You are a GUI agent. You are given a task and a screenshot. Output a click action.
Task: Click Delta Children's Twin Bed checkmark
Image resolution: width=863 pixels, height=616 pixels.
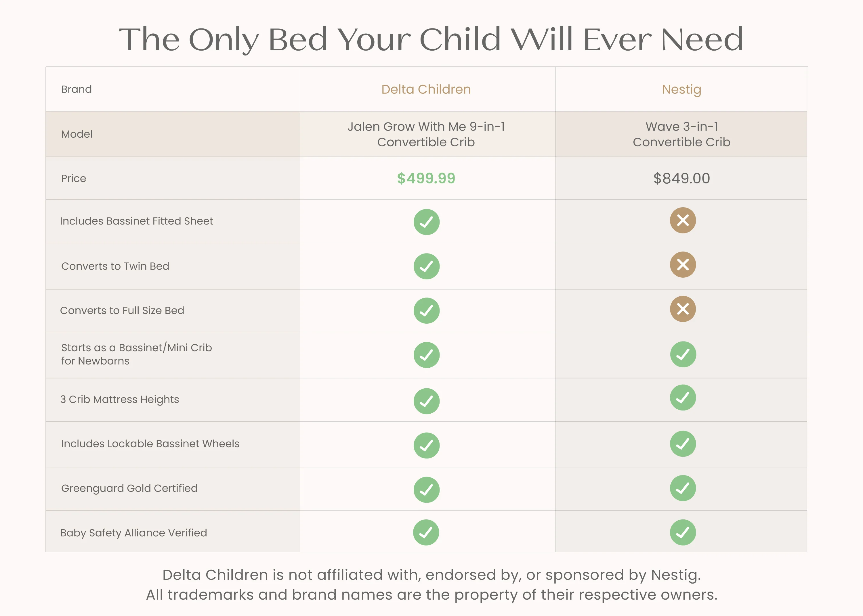[x=427, y=266]
